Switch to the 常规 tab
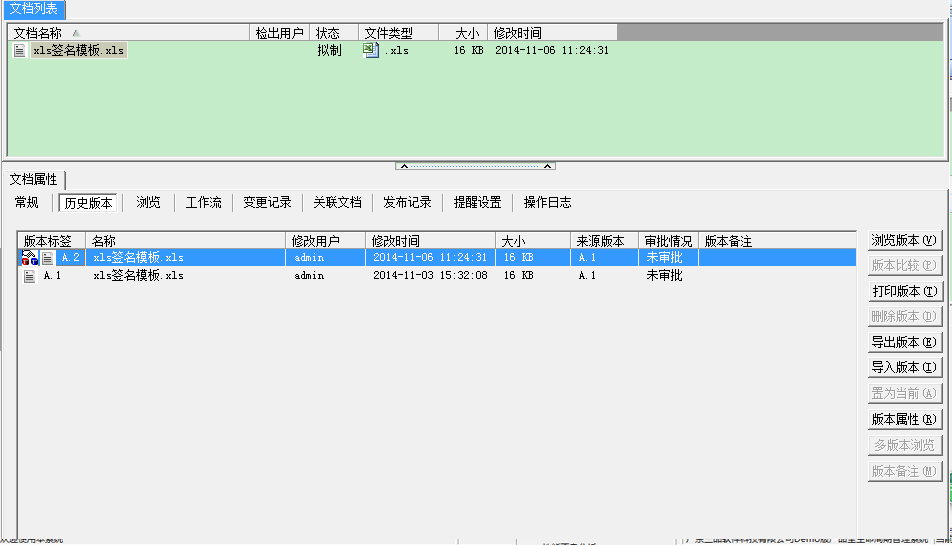952x545 pixels. 27,203
